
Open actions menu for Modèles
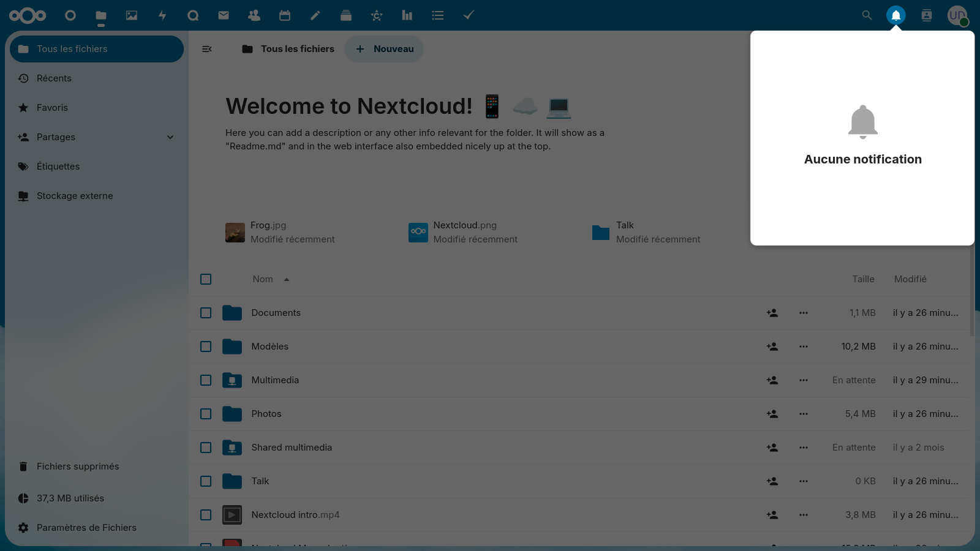[804, 347]
